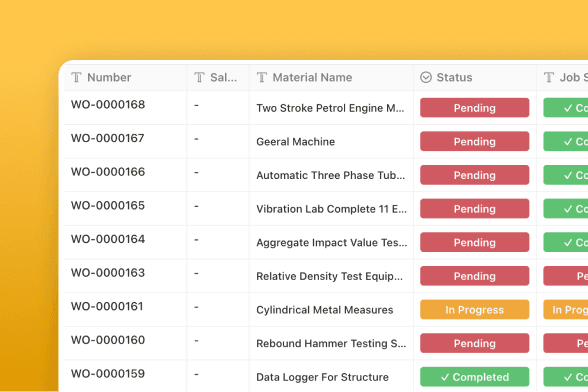Image resolution: width=588 pixels, height=392 pixels.
Task: Open work order WO-0000161
Action: point(107,306)
